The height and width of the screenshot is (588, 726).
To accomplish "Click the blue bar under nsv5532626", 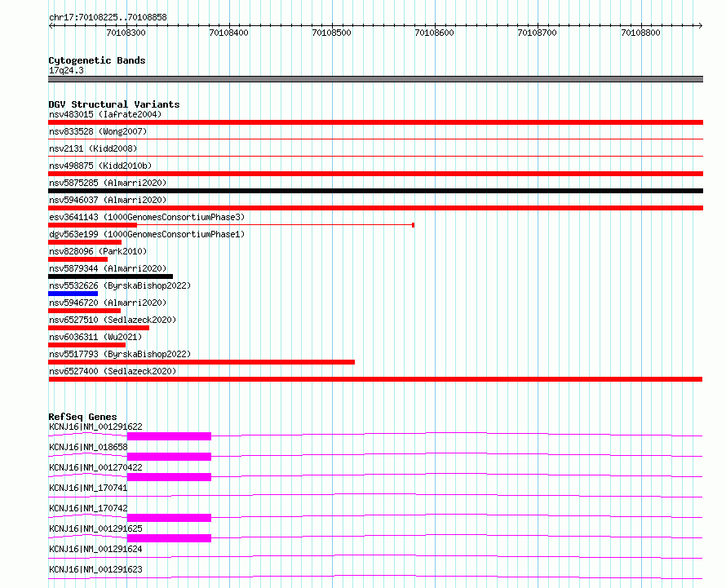I will tap(73, 294).
